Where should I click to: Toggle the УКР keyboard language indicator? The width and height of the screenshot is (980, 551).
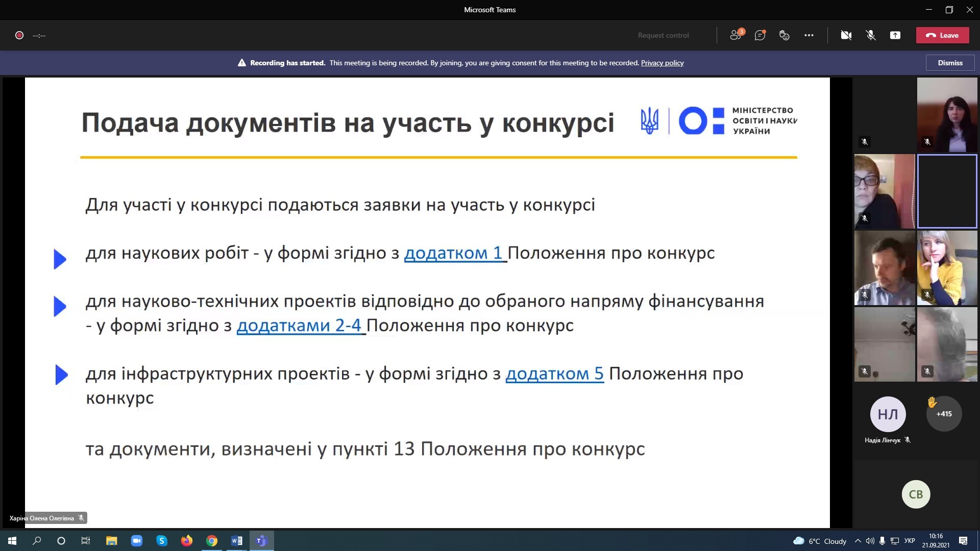(x=910, y=541)
